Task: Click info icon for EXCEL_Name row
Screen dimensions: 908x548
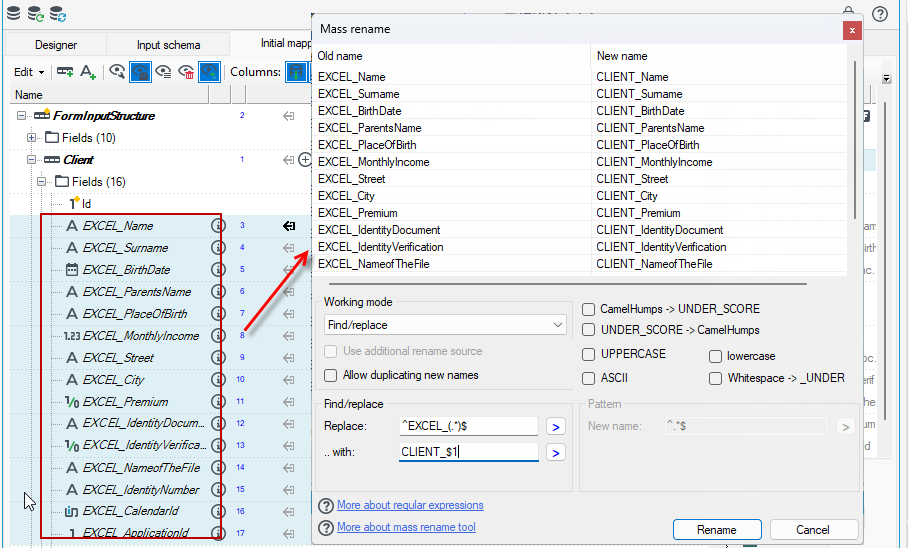Action: point(218,225)
